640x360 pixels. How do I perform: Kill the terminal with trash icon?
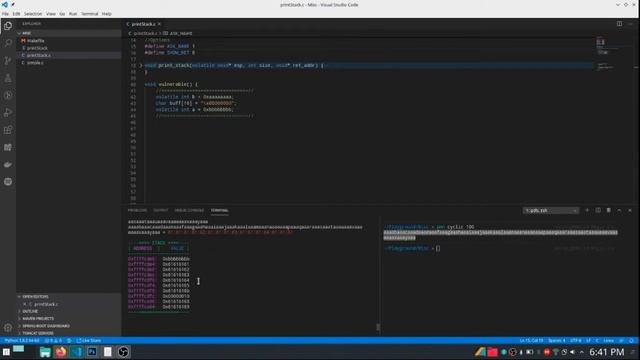coord(609,210)
